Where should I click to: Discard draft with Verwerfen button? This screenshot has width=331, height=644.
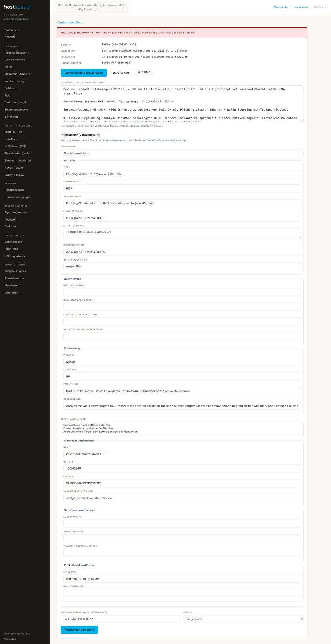click(x=144, y=72)
